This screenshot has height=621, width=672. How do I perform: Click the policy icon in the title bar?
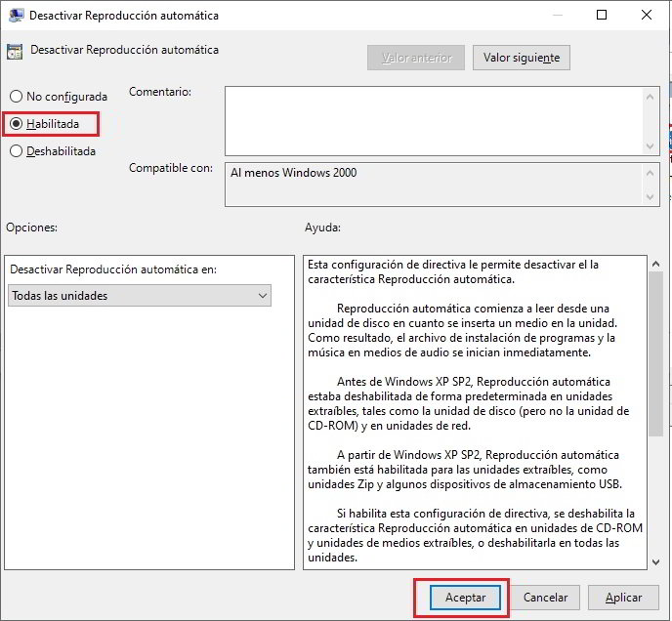[16, 16]
